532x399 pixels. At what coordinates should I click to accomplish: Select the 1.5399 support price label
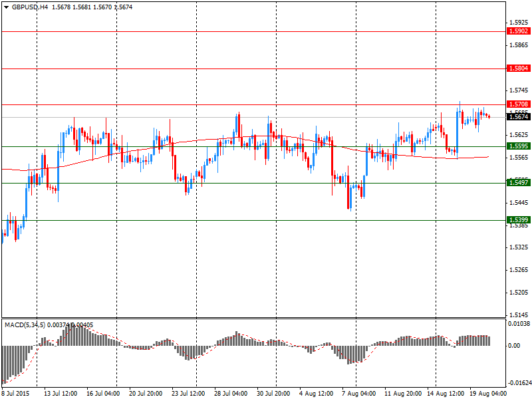pos(518,220)
